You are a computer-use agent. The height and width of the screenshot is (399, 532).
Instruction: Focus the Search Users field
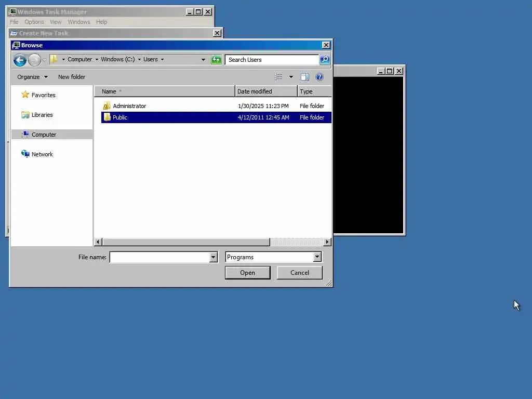click(x=272, y=60)
